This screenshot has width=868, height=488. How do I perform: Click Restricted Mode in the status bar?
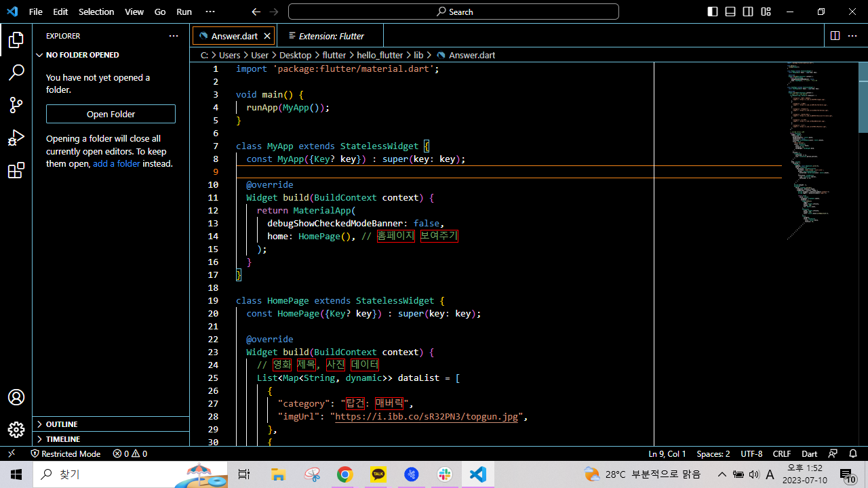(x=66, y=453)
